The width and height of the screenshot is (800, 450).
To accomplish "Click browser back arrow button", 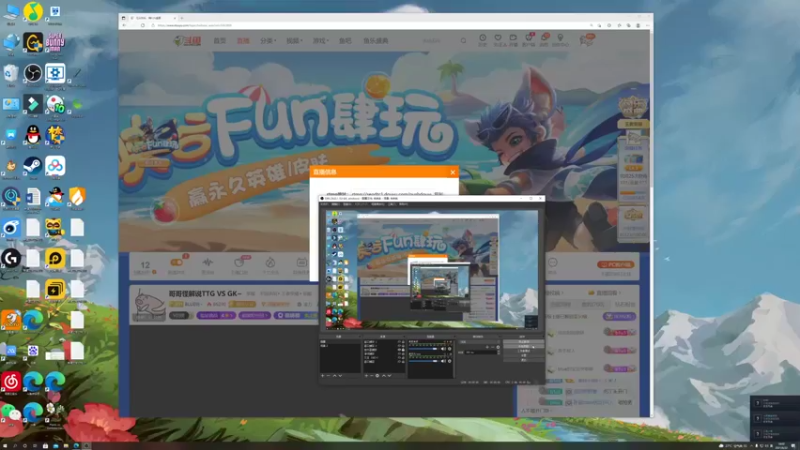I will [x=124, y=25].
